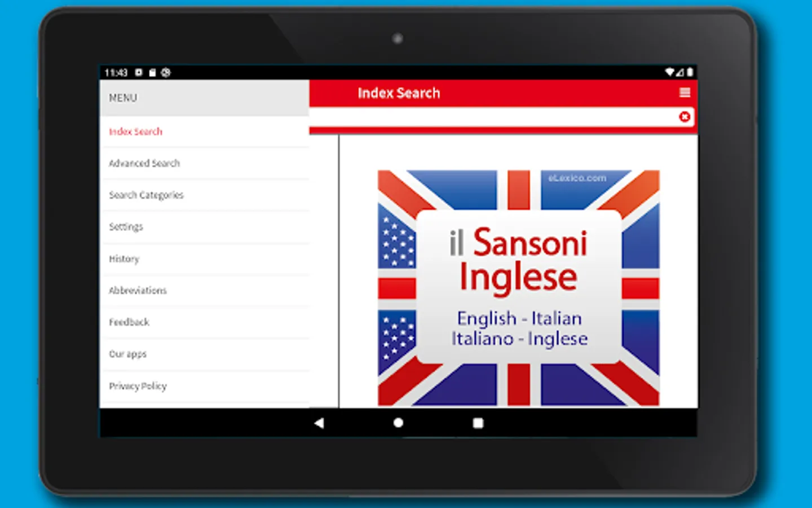Viewport: 812px width, 508px height.
Task: Open Privacy Policy menu entry
Action: click(205, 386)
